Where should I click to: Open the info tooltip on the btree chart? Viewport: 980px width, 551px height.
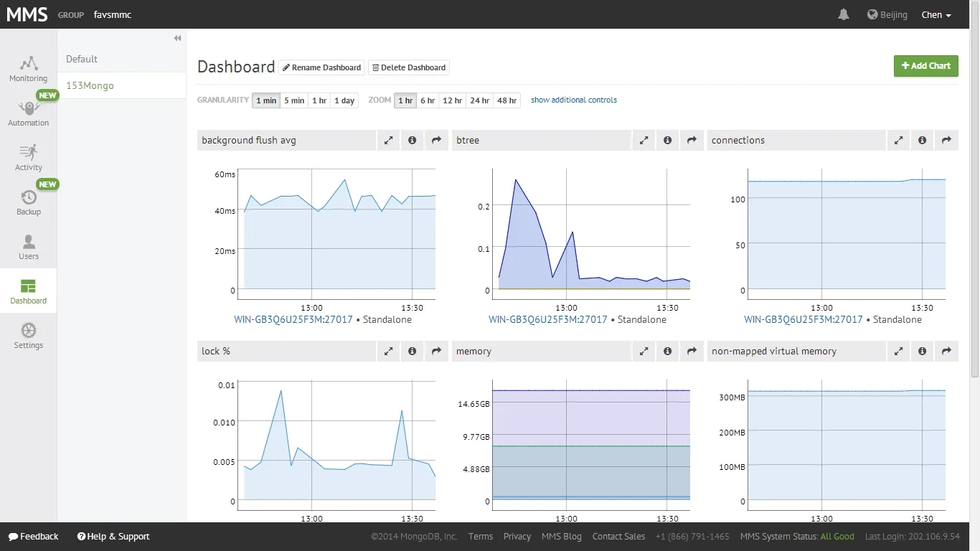[x=667, y=140]
